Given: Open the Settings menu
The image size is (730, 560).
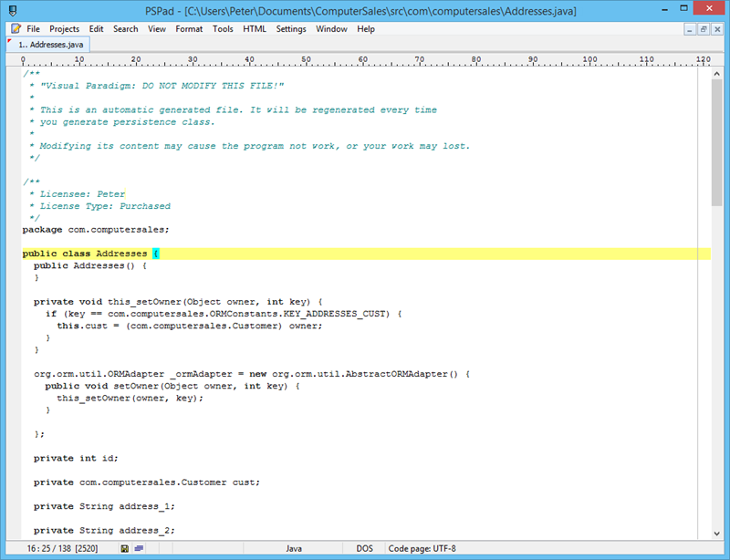Looking at the screenshot, I should coord(291,29).
